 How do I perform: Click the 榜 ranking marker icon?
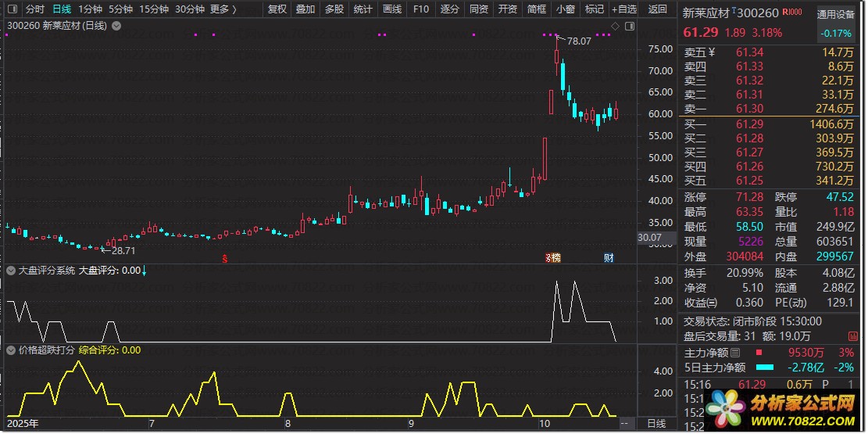pos(554,258)
